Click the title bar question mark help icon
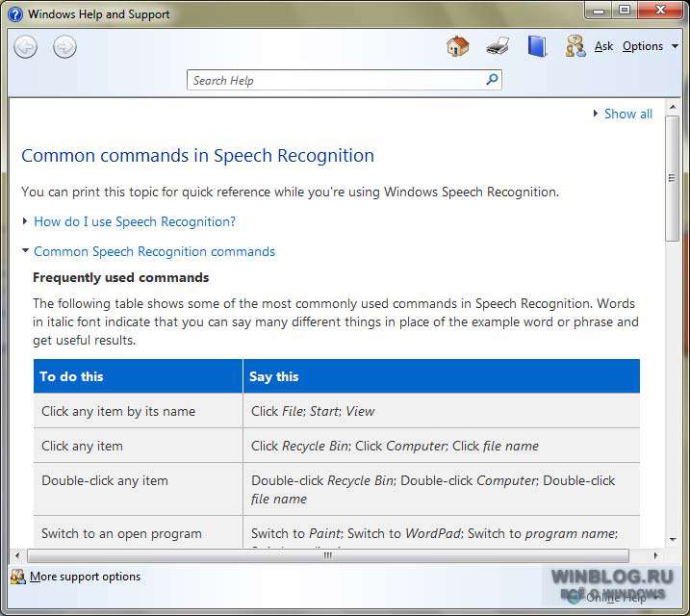690x616 pixels. [15, 14]
